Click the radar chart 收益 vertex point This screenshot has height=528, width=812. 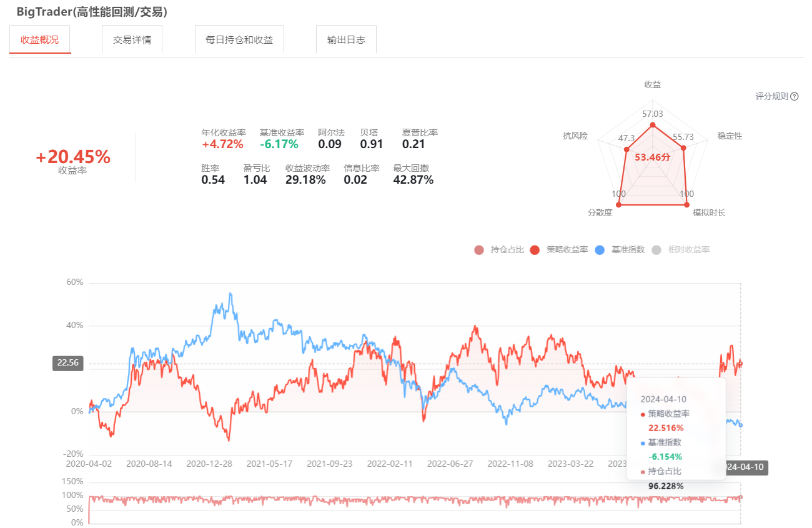pos(653,126)
